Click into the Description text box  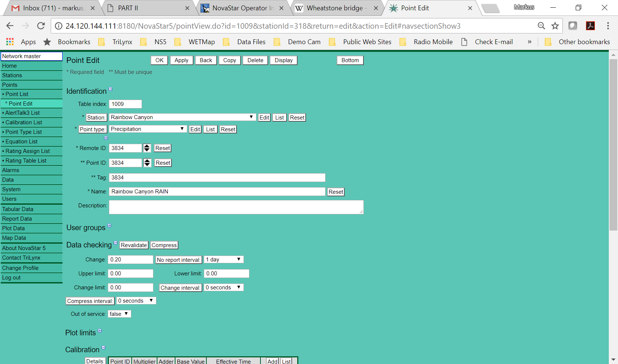tap(236, 207)
